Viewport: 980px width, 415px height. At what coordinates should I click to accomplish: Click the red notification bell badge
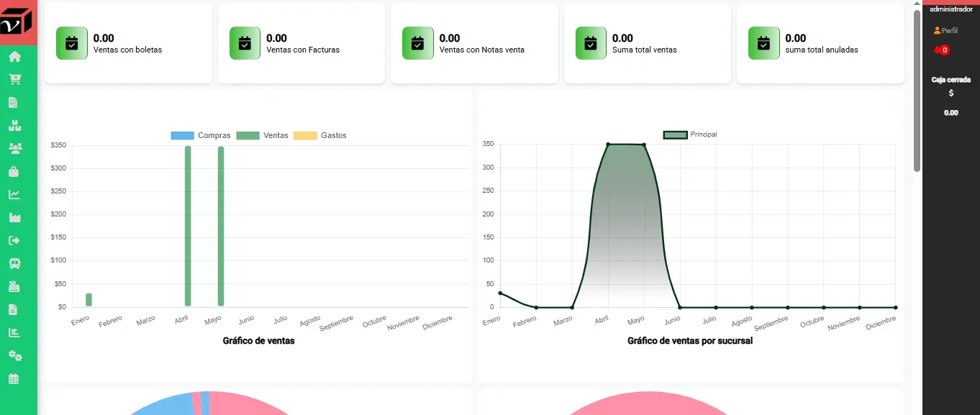pyautogui.click(x=942, y=50)
